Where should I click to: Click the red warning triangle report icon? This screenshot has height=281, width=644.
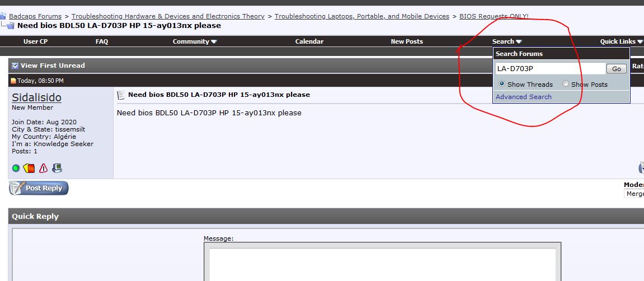(x=43, y=168)
